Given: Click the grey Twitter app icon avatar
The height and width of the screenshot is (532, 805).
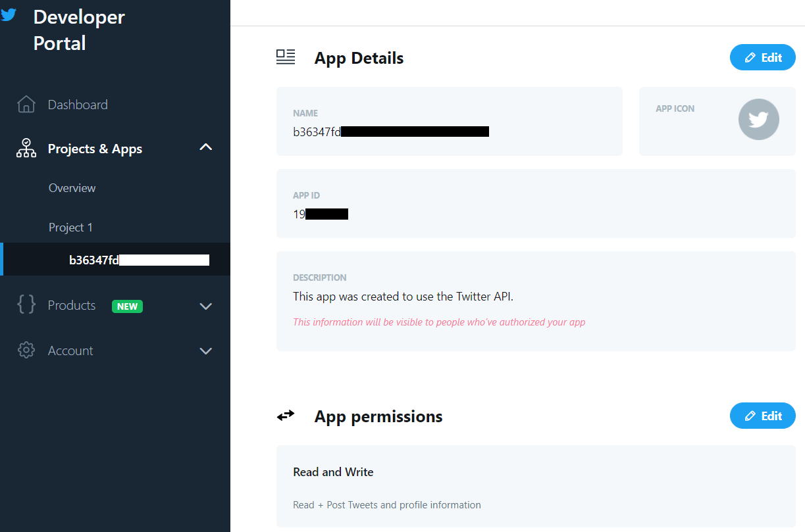Looking at the screenshot, I should pyautogui.click(x=759, y=120).
